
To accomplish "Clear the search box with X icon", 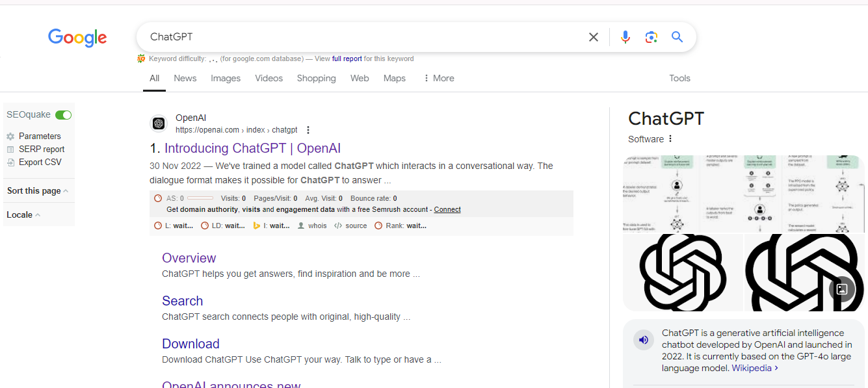I will pyautogui.click(x=593, y=37).
